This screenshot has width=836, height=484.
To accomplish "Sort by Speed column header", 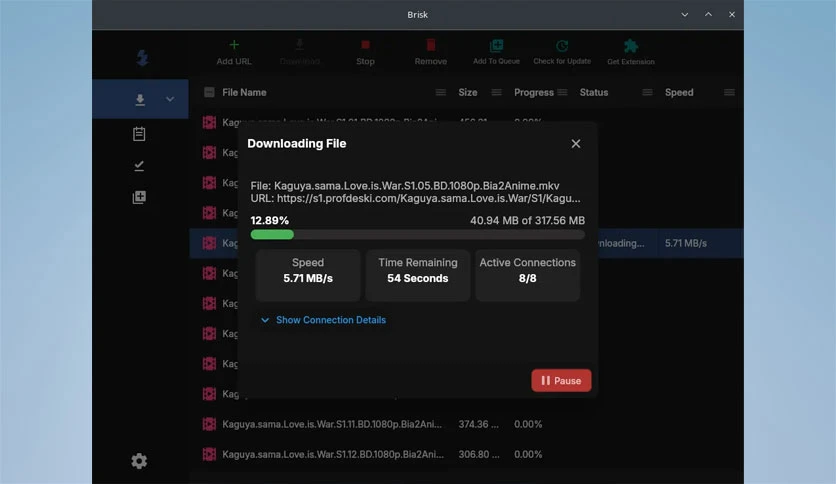I will (x=679, y=92).
